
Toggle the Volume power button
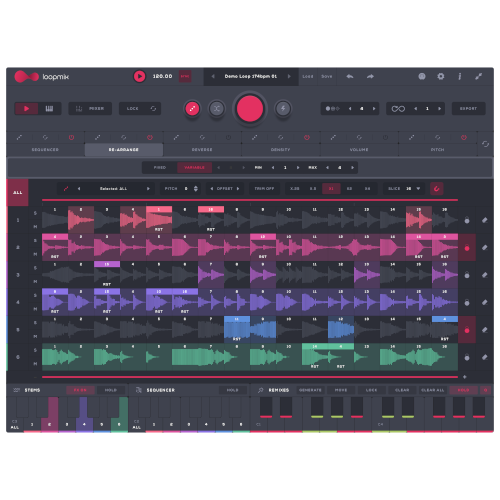(x=385, y=137)
